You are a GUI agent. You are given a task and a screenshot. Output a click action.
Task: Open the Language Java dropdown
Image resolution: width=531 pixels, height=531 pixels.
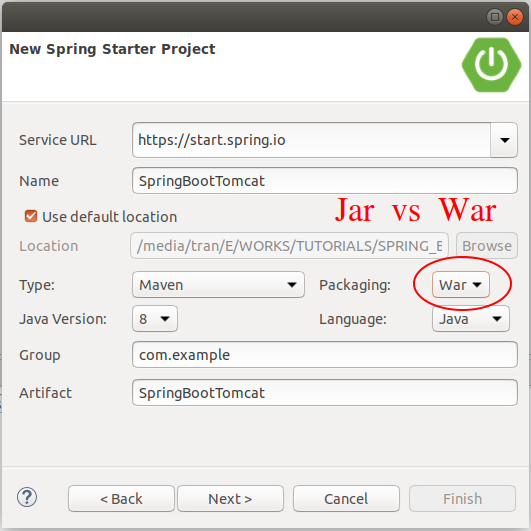click(x=470, y=319)
